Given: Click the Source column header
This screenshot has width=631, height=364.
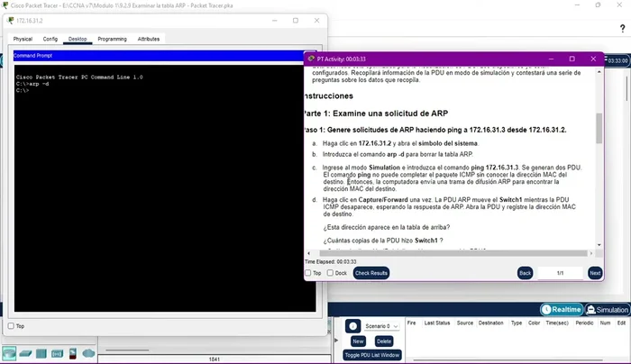Looking at the screenshot, I should [x=465, y=323].
